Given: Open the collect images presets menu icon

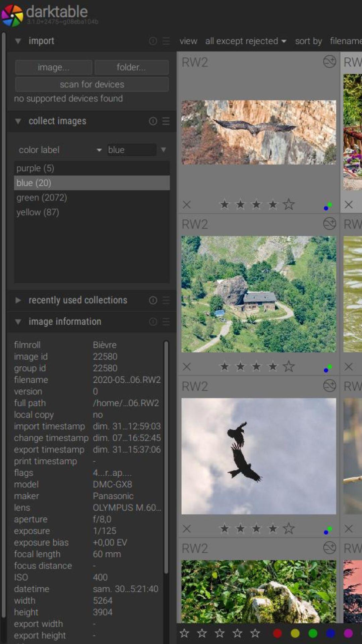Looking at the screenshot, I should point(166,121).
